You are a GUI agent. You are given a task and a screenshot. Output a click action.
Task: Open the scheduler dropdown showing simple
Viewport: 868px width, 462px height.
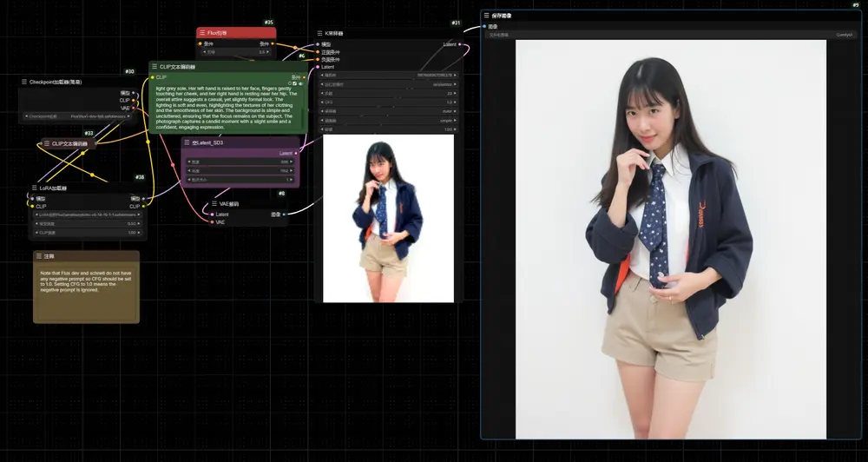click(389, 120)
